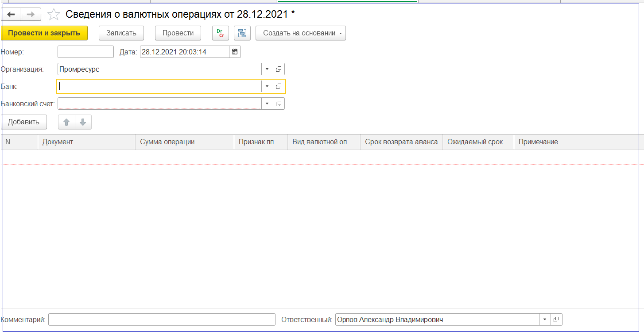Focus the Банковский счет input field
This screenshot has width=644, height=334.
(x=160, y=104)
